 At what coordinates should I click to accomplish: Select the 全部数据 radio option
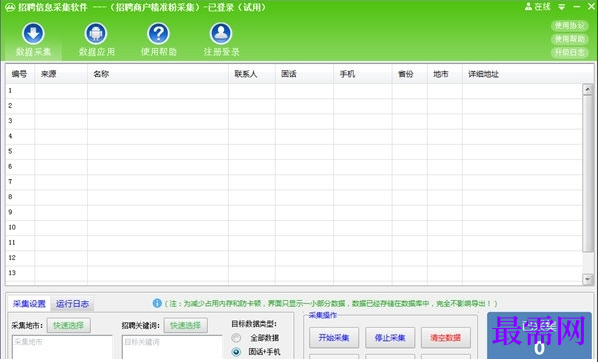[236, 338]
